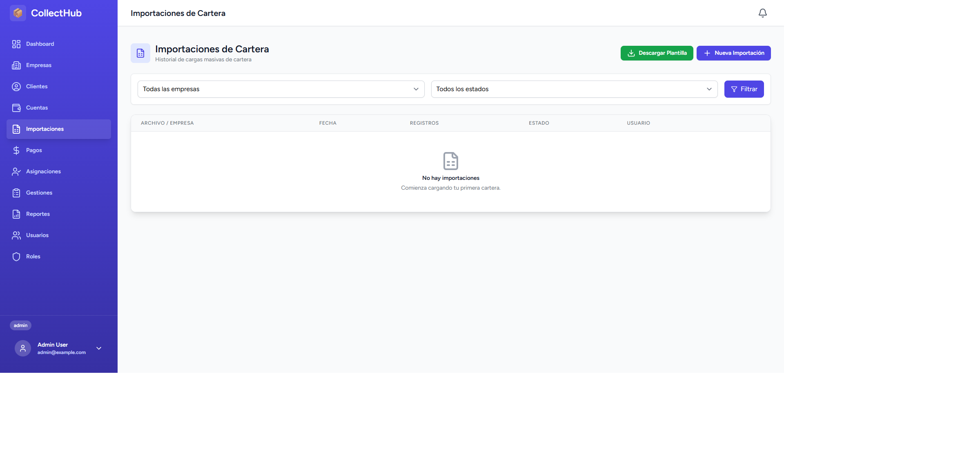Apply filters with the Filtrar button
This screenshot has width=980, height=466.
click(x=744, y=89)
